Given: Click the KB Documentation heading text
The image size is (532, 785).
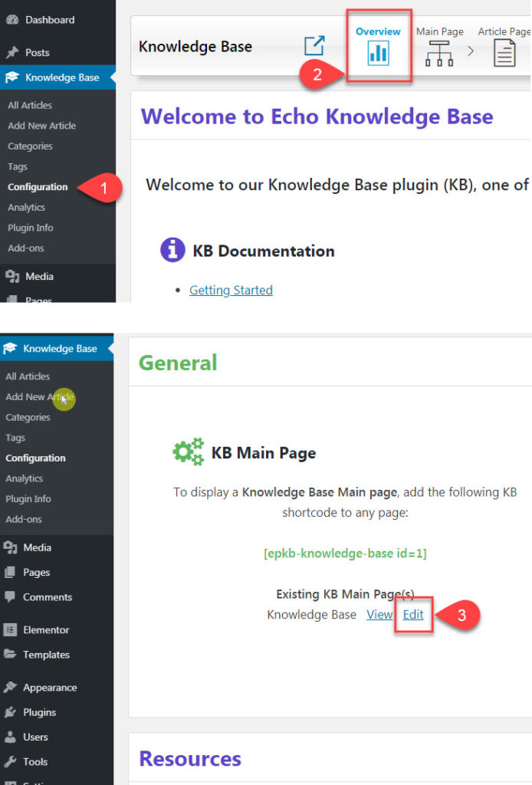Looking at the screenshot, I should (264, 251).
